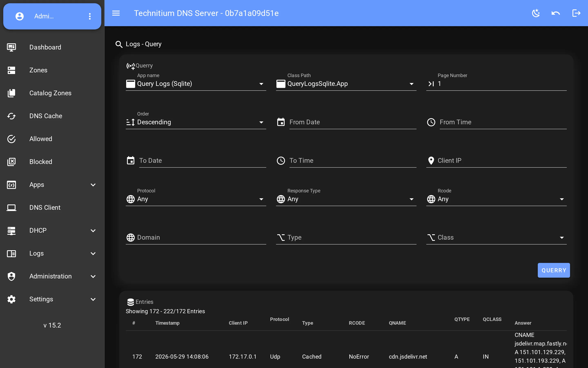Click the Apps variable icon

point(11,185)
